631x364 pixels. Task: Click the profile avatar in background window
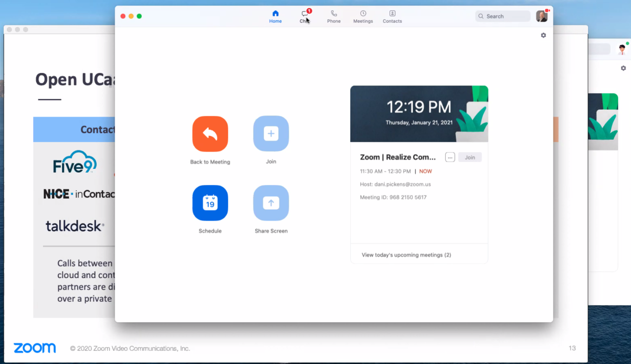click(622, 49)
